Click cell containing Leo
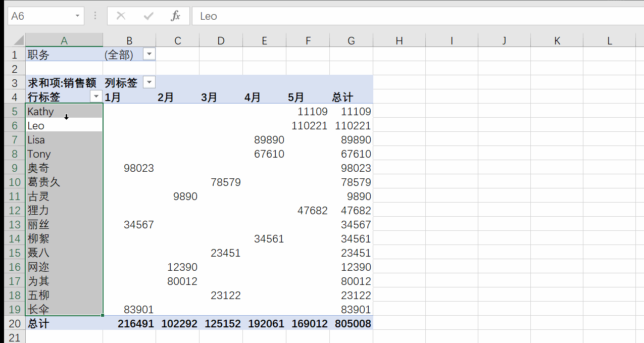644x343 pixels. pyautogui.click(x=64, y=125)
